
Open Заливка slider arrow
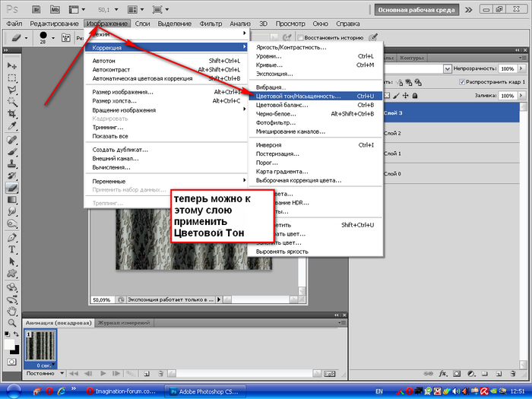(521, 96)
